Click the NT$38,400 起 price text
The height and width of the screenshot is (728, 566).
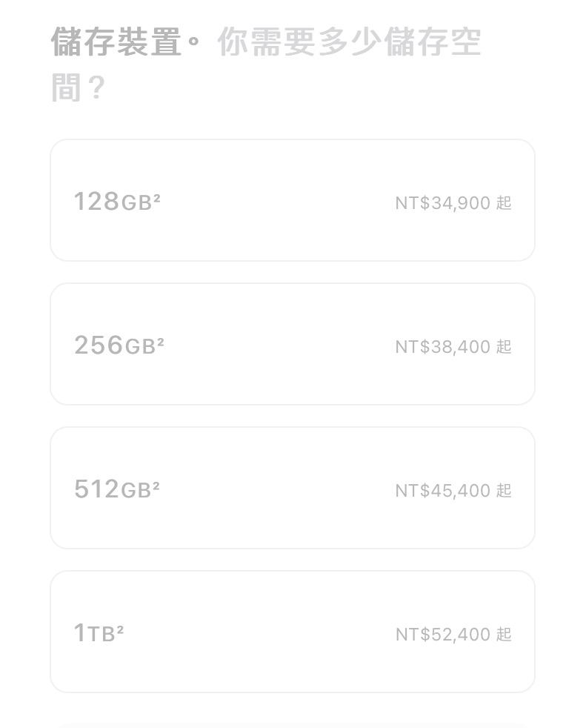click(453, 347)
